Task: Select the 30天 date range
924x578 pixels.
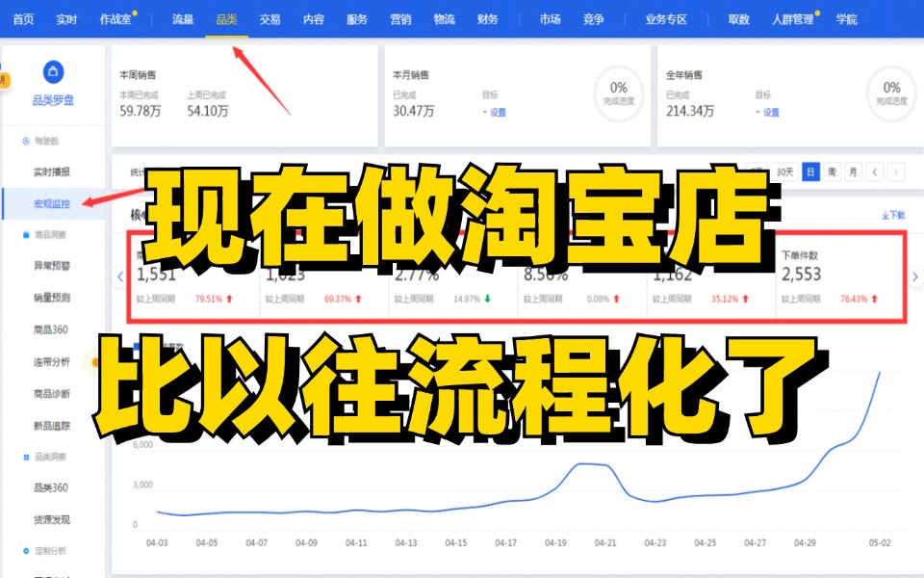Action: click(x=785, y=171)
